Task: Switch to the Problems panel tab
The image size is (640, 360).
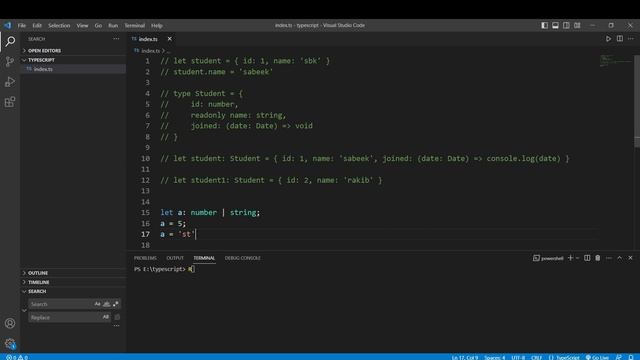Action: pos(145,258)
